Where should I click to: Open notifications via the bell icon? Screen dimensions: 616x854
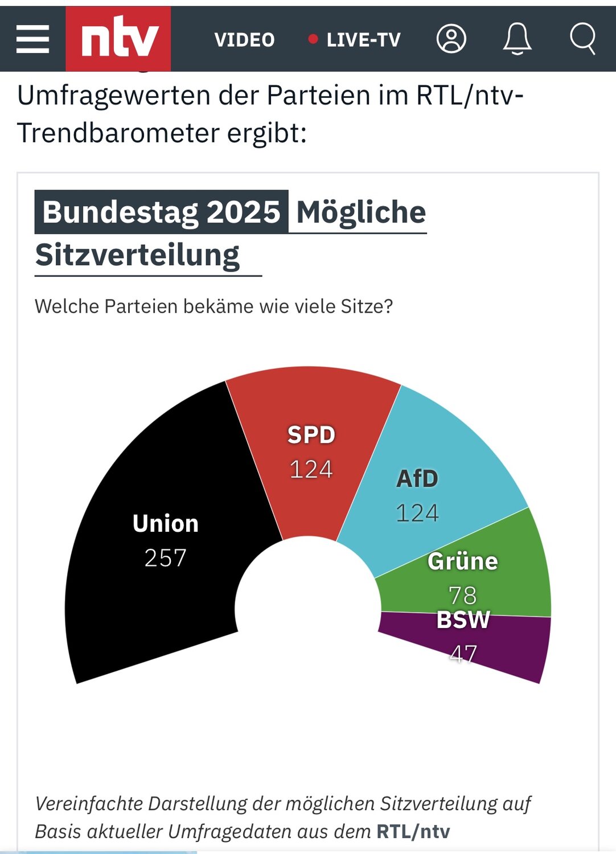click(x=517, y=39)
